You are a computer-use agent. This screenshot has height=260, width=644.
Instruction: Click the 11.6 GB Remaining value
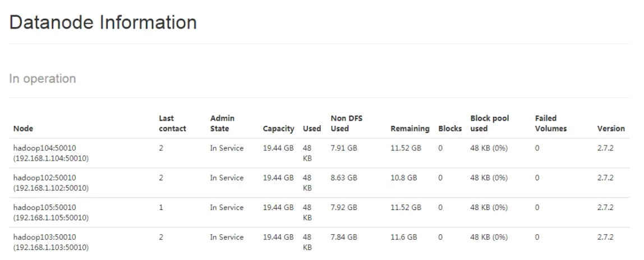coord(404,238)
